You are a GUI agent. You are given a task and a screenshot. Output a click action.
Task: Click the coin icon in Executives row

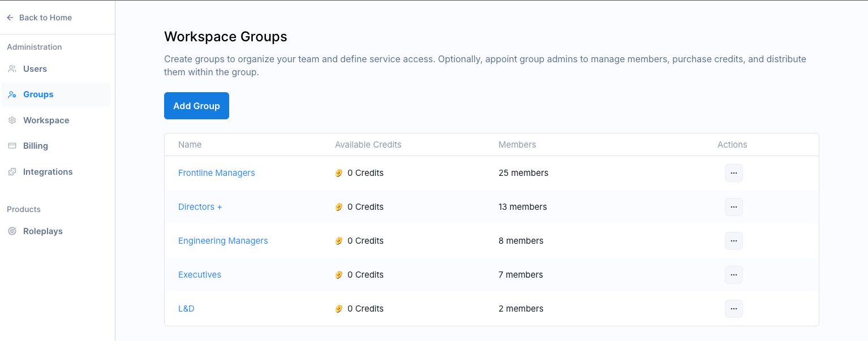[x=339, y=275]
